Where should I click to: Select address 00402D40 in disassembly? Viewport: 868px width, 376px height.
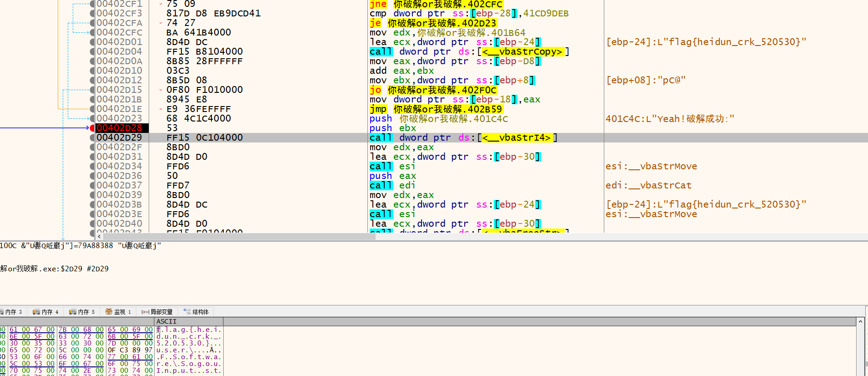[x=119, y=224]
